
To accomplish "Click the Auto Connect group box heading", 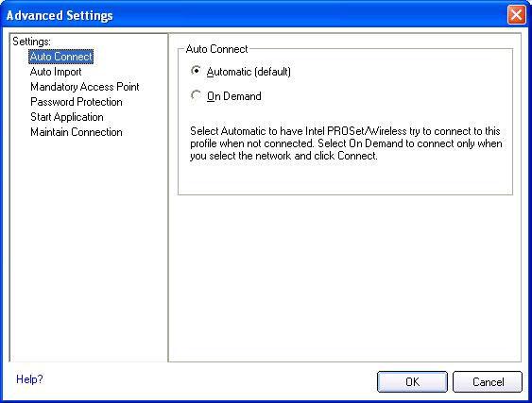I will point(216,49).
